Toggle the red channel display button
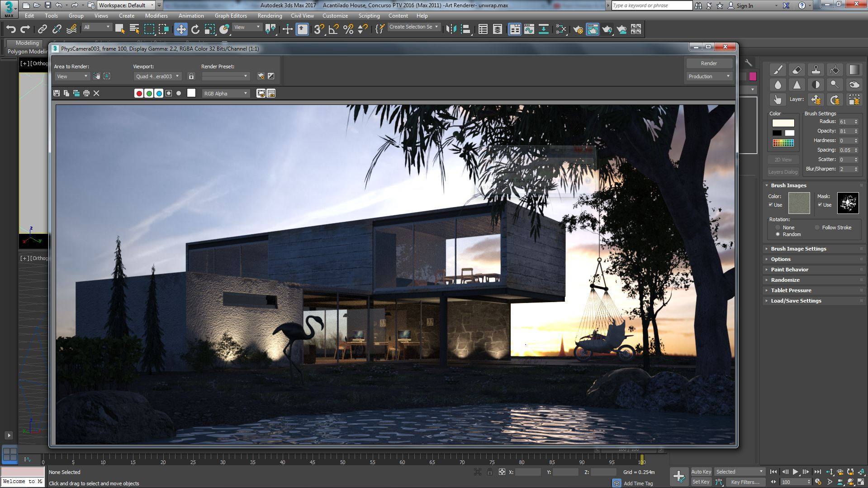 139,93
